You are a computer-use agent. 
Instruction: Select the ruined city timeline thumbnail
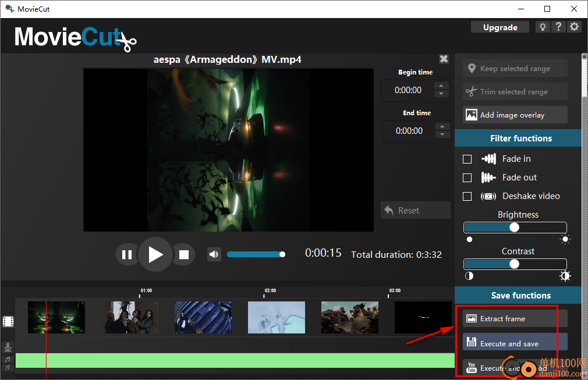(x=350, y=317)
